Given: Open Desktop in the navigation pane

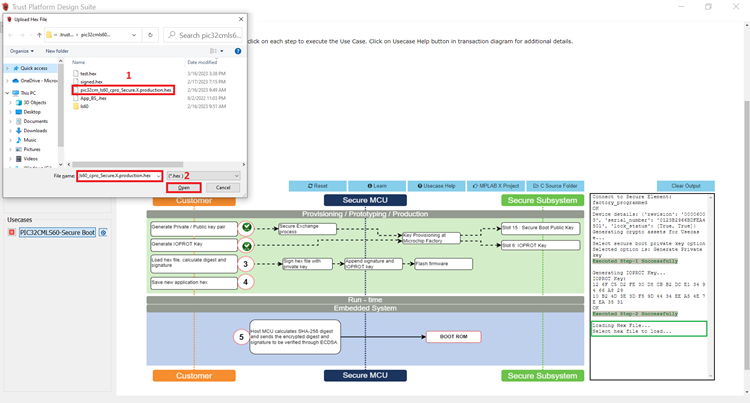Looking at the screenshot, I should point(32,112).
